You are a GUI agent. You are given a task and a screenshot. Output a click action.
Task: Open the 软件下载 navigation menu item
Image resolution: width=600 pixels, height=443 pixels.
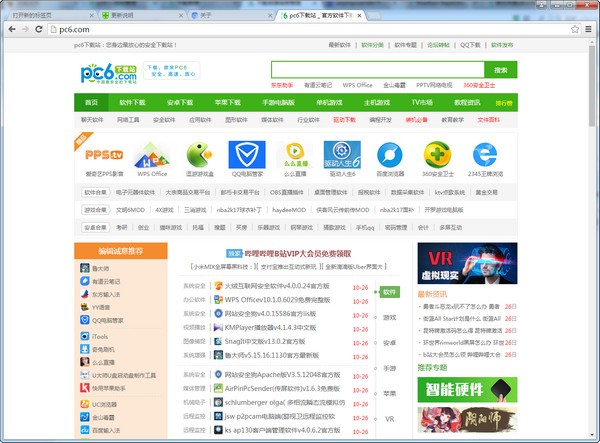(x=132, y=102)
